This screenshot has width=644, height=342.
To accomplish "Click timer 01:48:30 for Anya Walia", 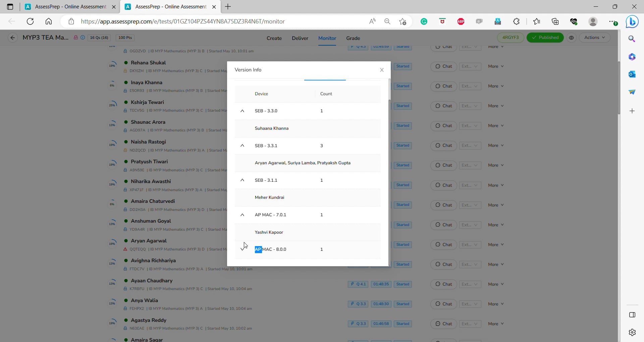I will coord(381,304).
